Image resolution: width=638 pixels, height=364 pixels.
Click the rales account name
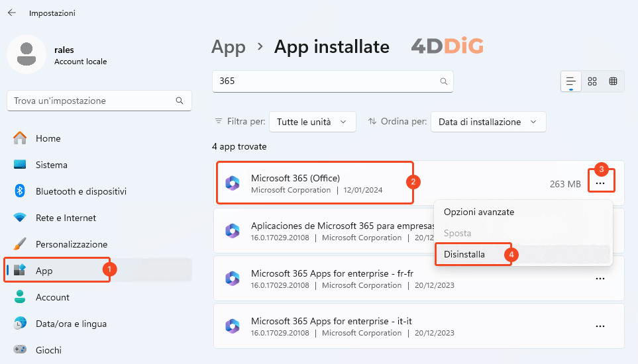click(x=64, y=50)
